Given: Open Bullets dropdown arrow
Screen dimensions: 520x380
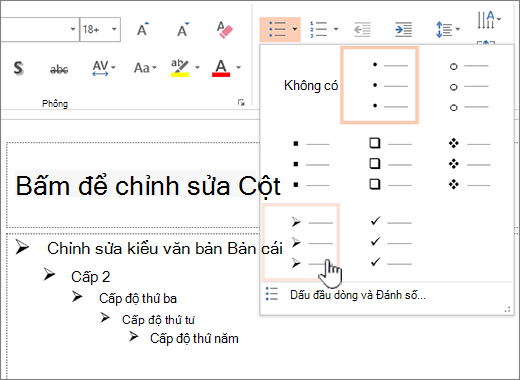Looking at the screenshot, I should [x=295, y=29].
